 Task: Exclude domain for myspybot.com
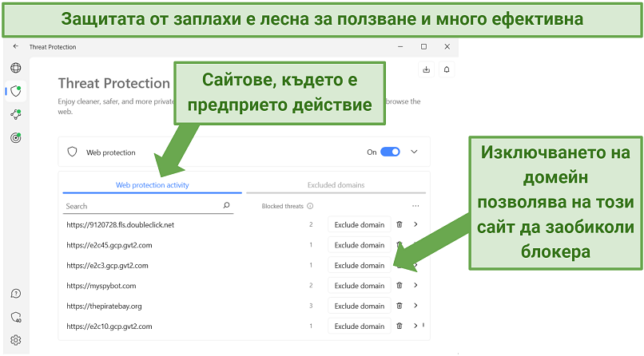click(360, 286)
